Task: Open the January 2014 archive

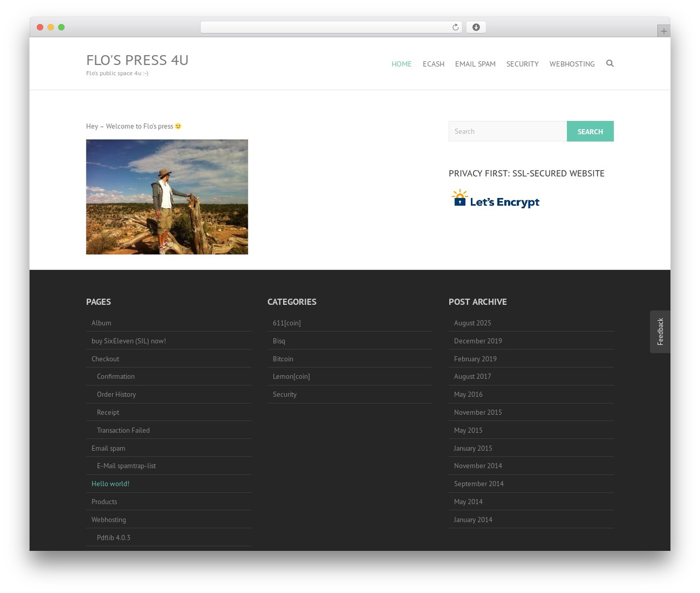Action: pyautogui.click(x=473, y=520)
